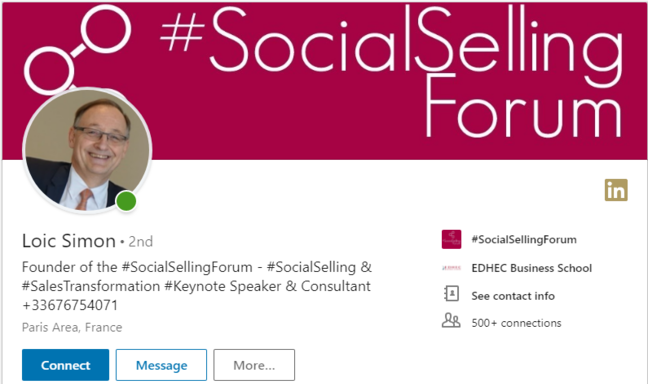Click the gold LinkedIn Premium badge icon
This screenshot has height=384, width=648.
click(x=616, y=190)
